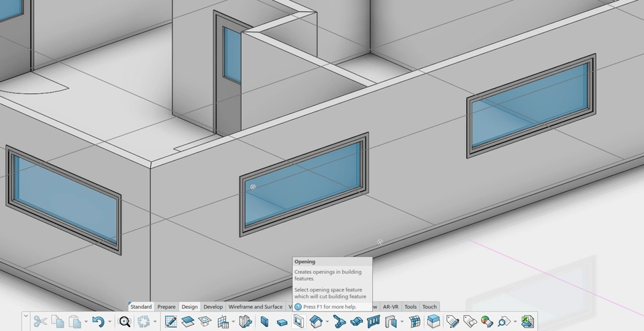
Task: Click the stacked blue planes icon
Action: click(x=188, y=321)
